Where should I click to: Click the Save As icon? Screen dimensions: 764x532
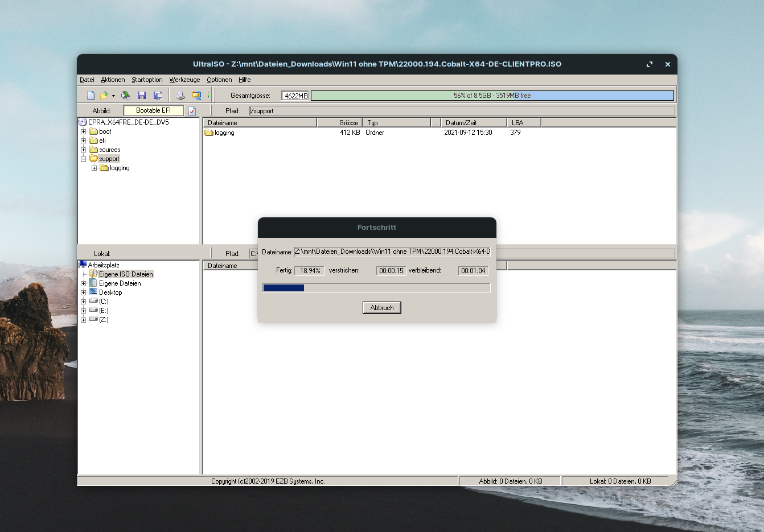[x=158, y=96]
